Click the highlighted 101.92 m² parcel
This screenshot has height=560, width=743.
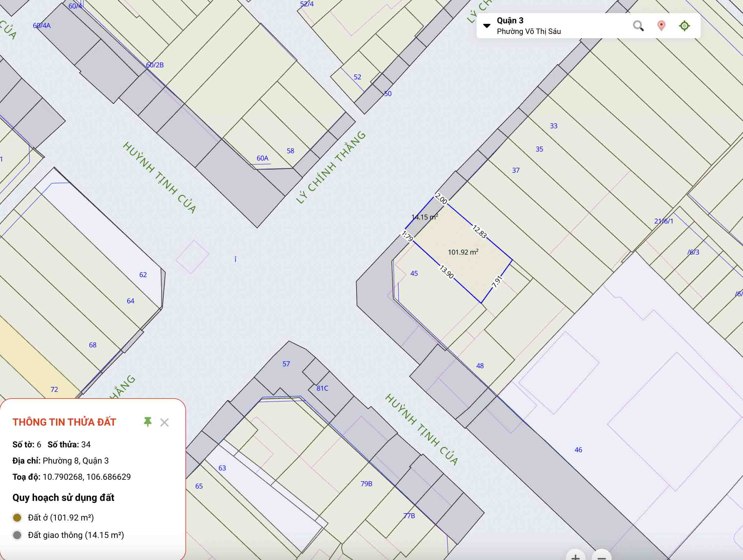463,252
